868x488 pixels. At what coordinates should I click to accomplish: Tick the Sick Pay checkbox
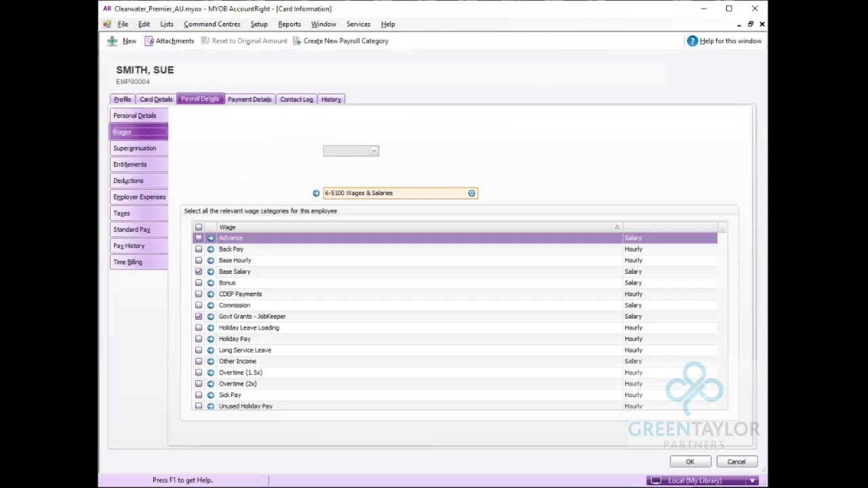coord(199,395)
